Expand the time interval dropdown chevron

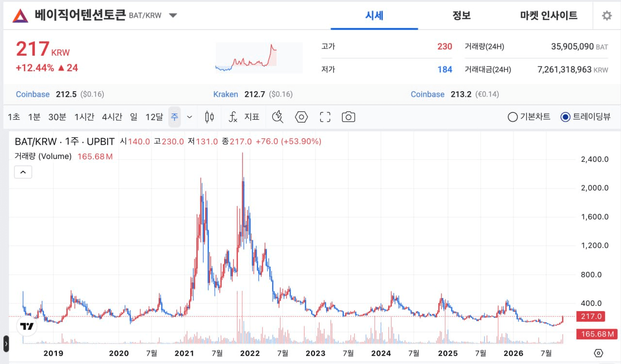(x=189, y=117)
